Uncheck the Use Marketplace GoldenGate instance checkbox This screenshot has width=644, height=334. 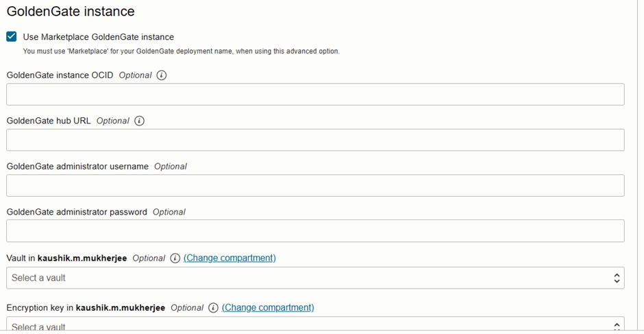12,36
